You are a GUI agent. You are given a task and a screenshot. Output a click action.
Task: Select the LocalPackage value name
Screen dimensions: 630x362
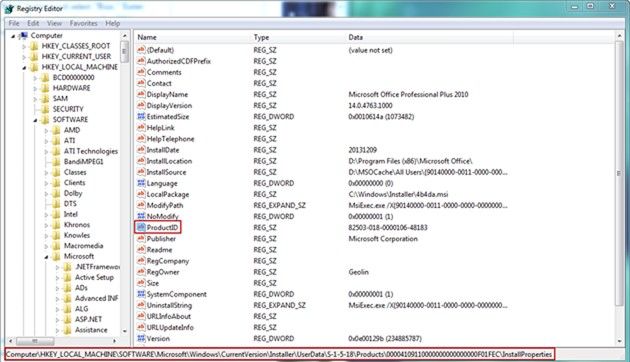168,194
